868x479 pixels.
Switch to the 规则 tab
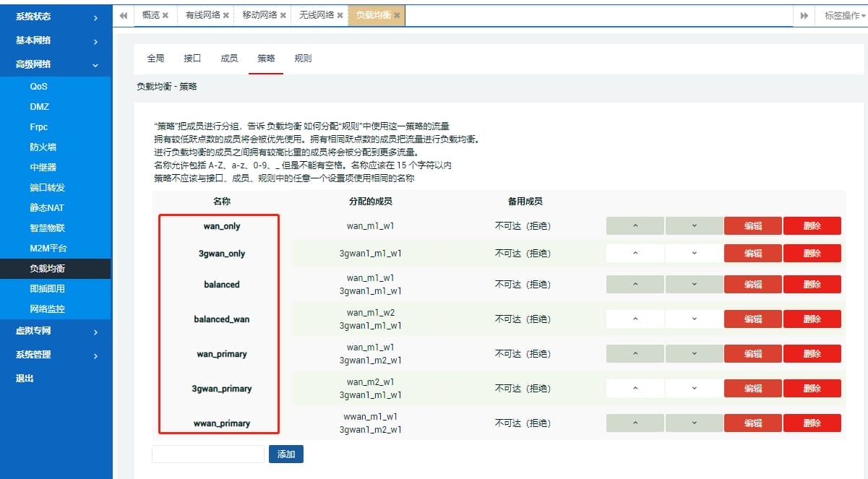tap(303, 59)
